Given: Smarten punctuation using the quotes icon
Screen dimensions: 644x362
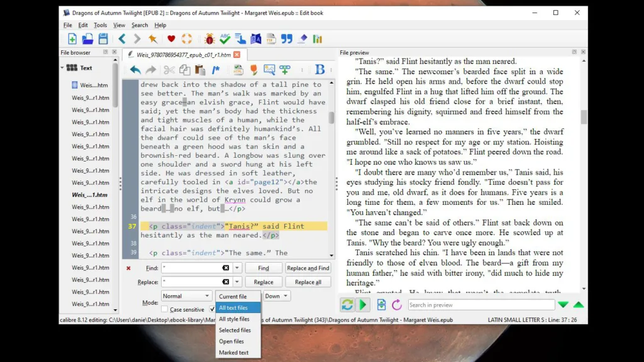Looking at the screenshot, I should 287,38.
